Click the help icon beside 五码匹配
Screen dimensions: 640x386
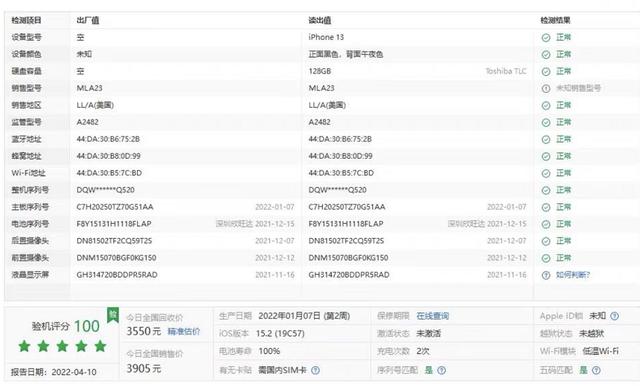point(596,370)
